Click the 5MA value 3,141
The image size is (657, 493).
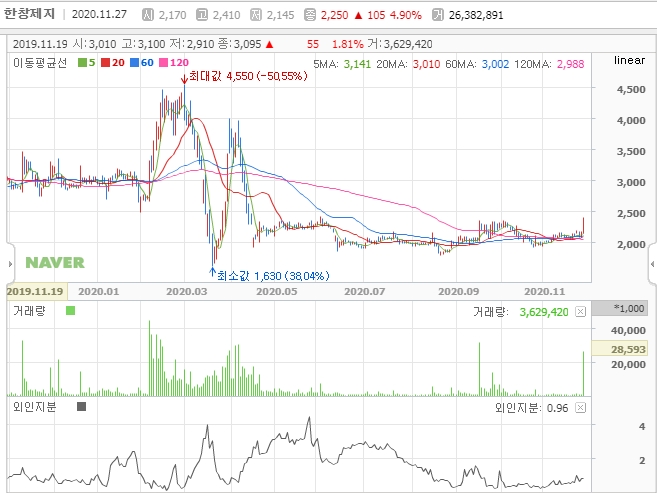[357, 64]
